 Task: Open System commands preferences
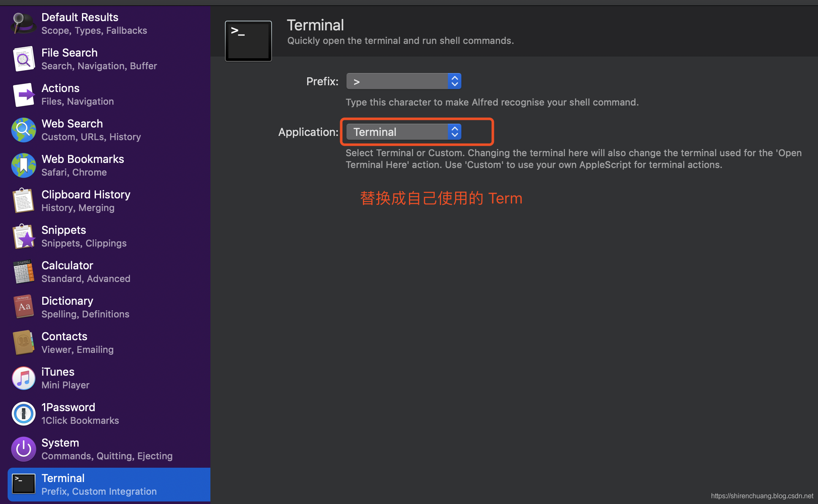109,449
